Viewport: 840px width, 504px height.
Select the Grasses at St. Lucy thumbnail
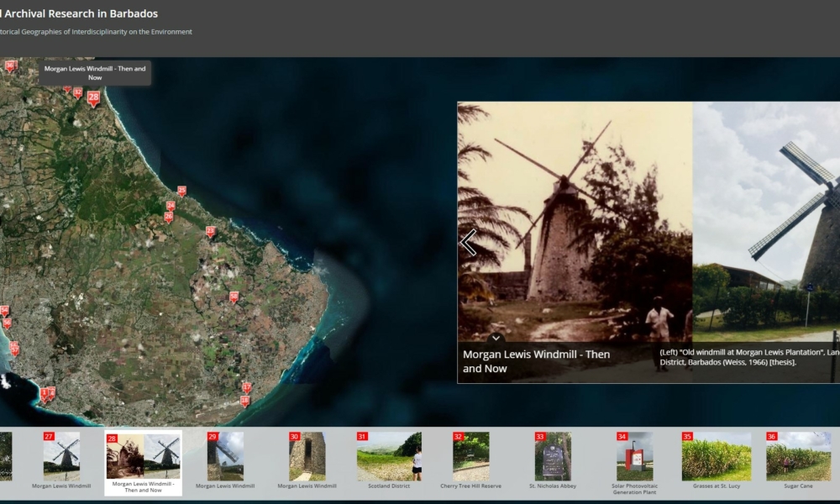click(x=717, y=456)
